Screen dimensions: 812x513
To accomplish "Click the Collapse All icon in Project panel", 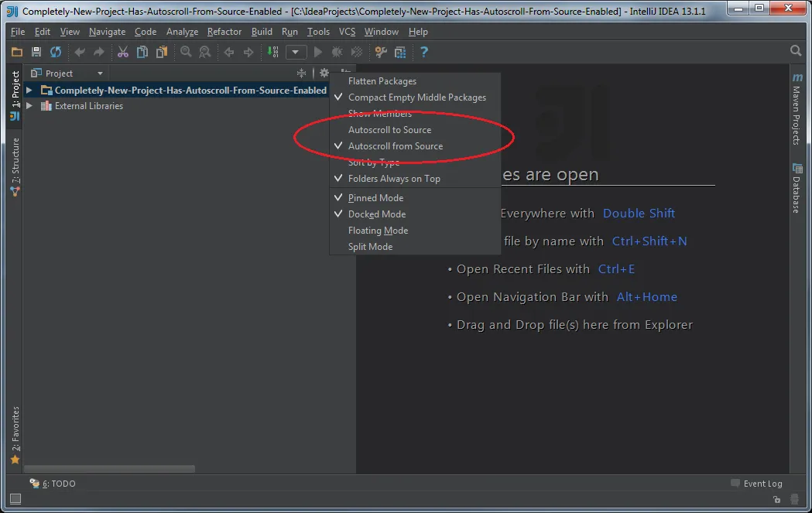I will pos(301,73).
